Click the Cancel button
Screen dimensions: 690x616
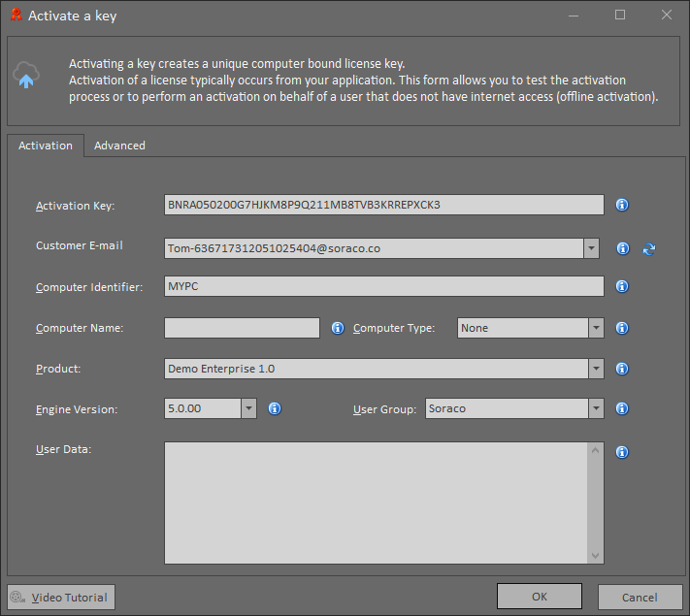pyautogui.click(x=640, y=597)
